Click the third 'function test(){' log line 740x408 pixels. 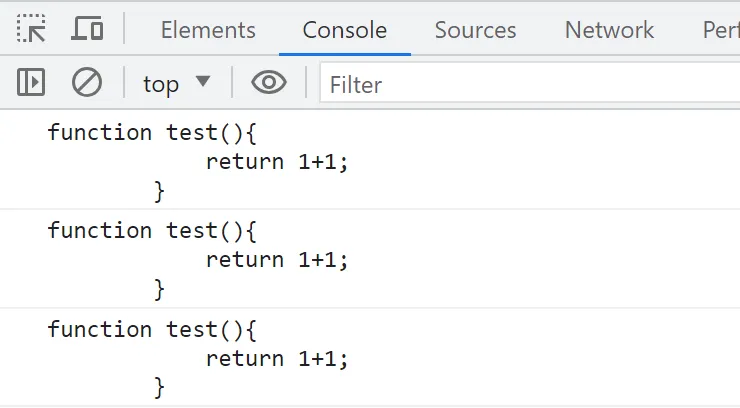(152, 329)
